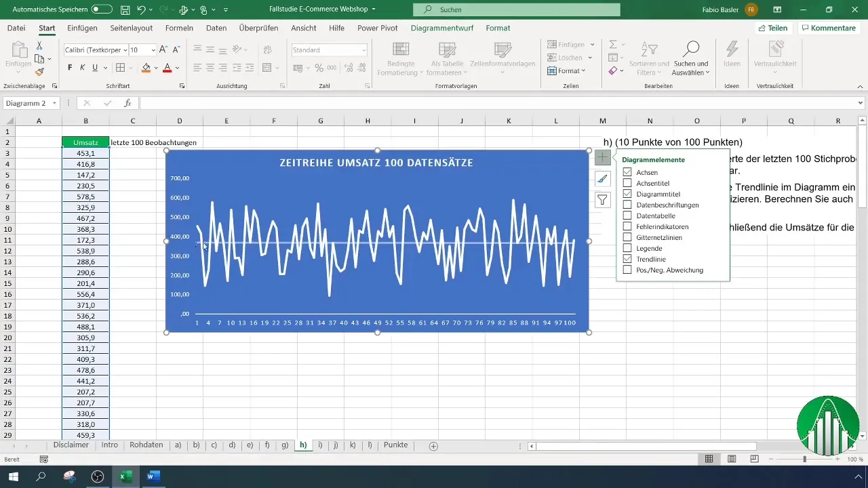Open Suchen und Auswählen dropdown
The height and width of the screenshot is (488, 868).
(x=691, y=58)
